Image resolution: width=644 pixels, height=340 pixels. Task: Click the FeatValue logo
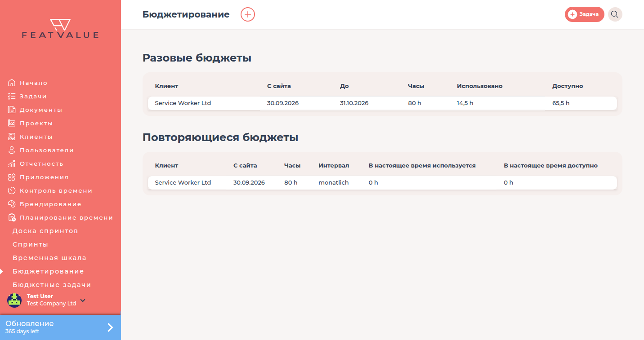pyautogui.click(x=60, y=29)
